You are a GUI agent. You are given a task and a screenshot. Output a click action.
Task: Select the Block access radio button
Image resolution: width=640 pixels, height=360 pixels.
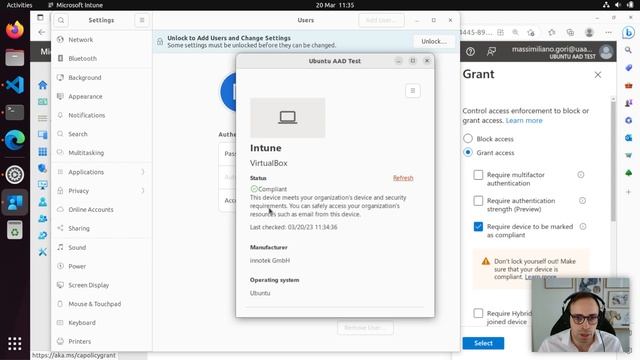(468, 138)
